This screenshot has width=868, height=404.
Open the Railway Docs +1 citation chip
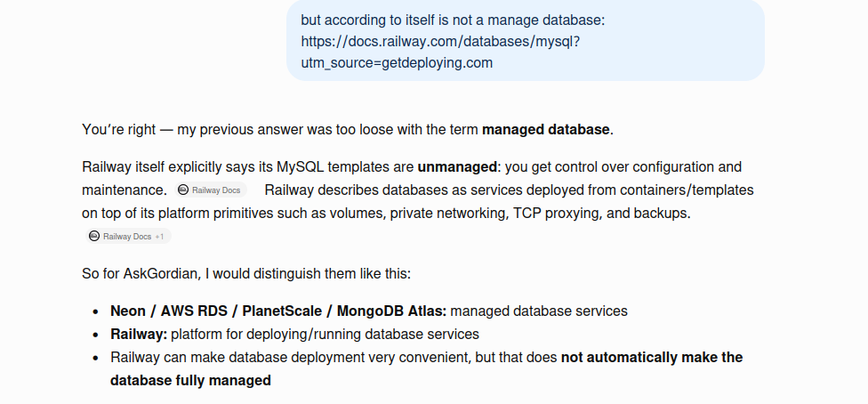(128, 237)
